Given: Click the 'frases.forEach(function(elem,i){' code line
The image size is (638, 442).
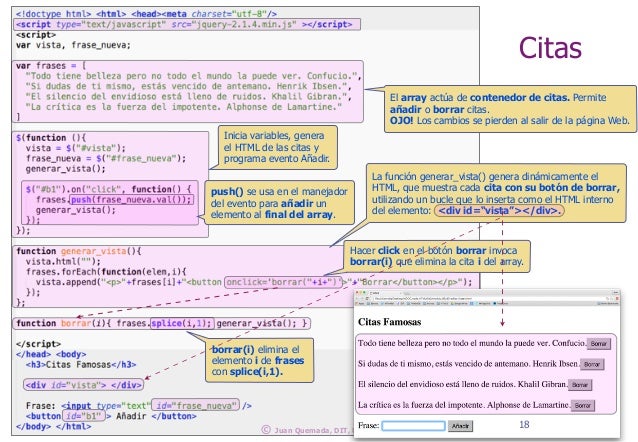Looking at the screenshot, I should (106, 271).
